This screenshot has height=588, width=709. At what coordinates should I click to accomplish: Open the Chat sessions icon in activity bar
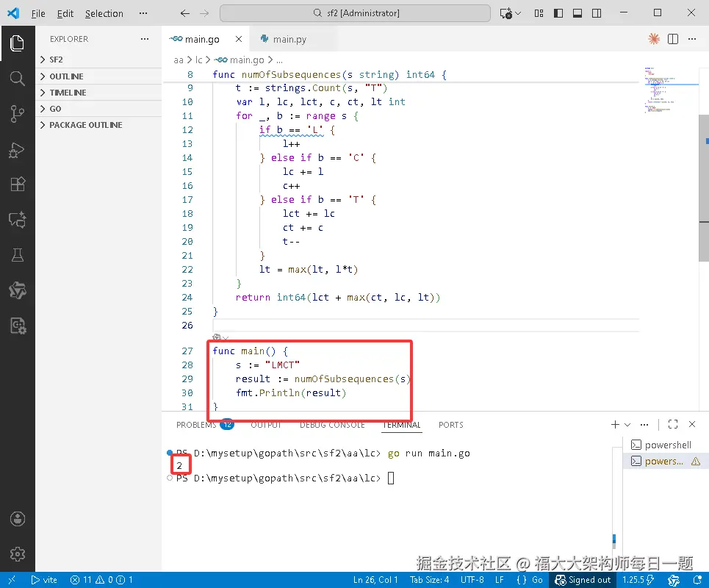pos(17,220)
